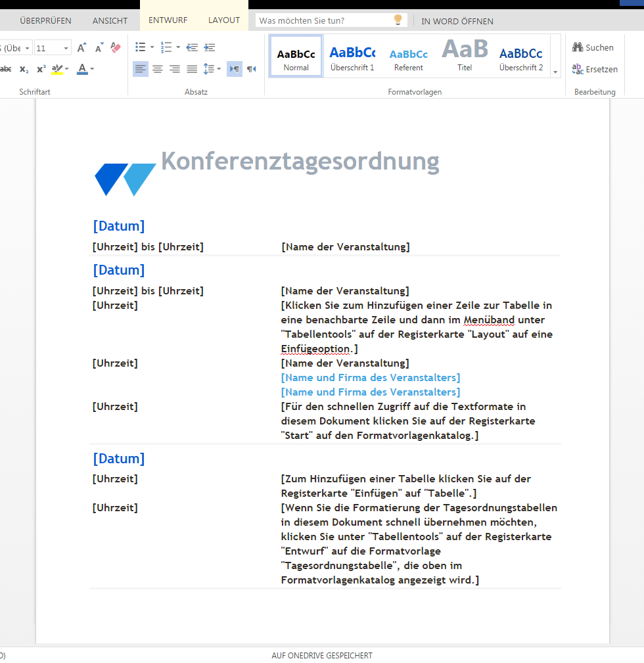Click the underlined word Menüband
The image size is (644, 663).
click(x=489, y=320)
